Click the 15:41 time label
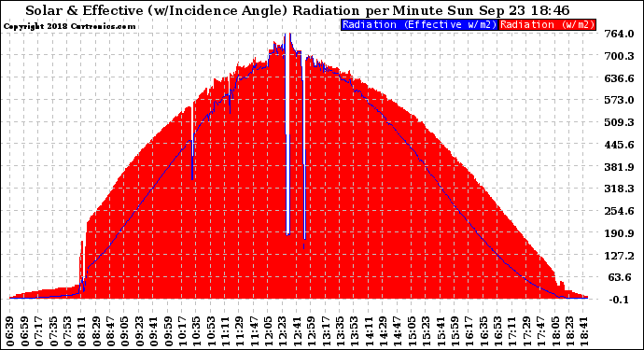644x350 pixels. [441, 331]
